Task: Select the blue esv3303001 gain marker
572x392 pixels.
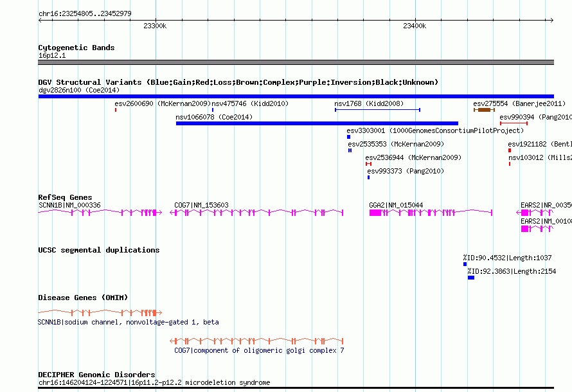Action: tap(348, 137)
